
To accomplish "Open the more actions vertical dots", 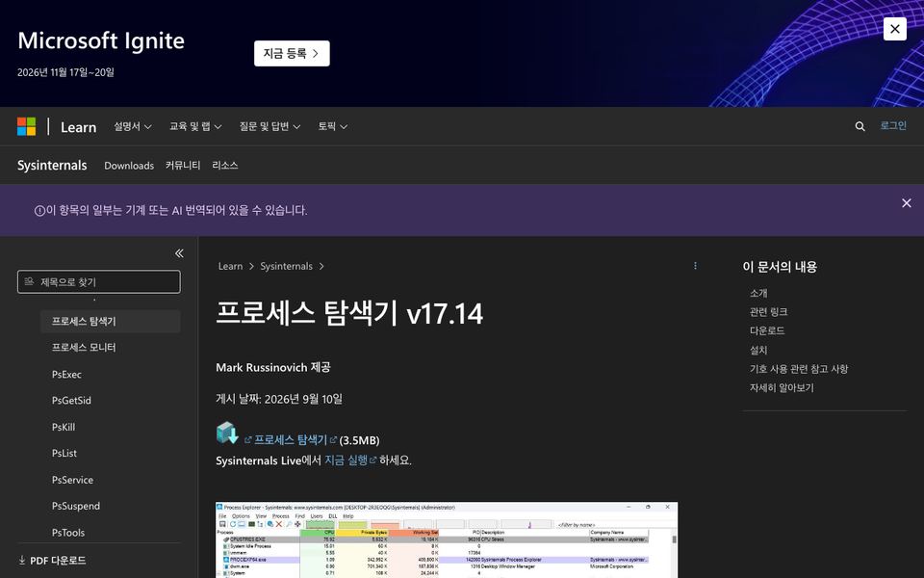I will pos(695,266).
